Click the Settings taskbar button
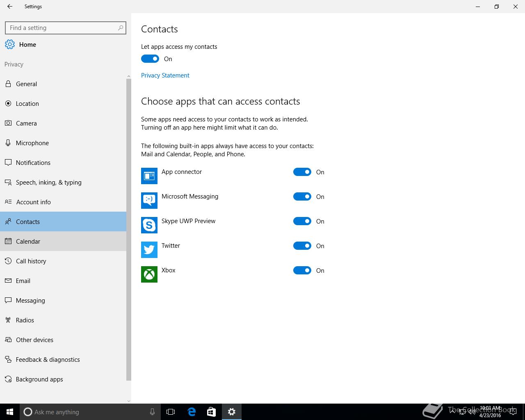525x420 pixels. point(232,412)
